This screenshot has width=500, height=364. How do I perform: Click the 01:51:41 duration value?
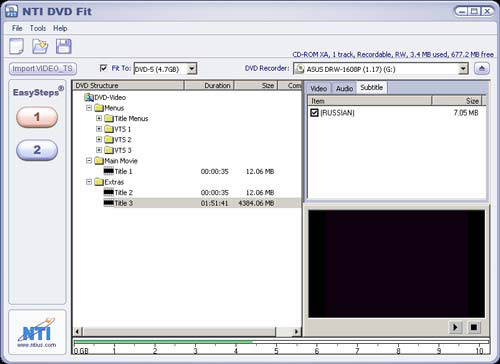pos(214,203)
